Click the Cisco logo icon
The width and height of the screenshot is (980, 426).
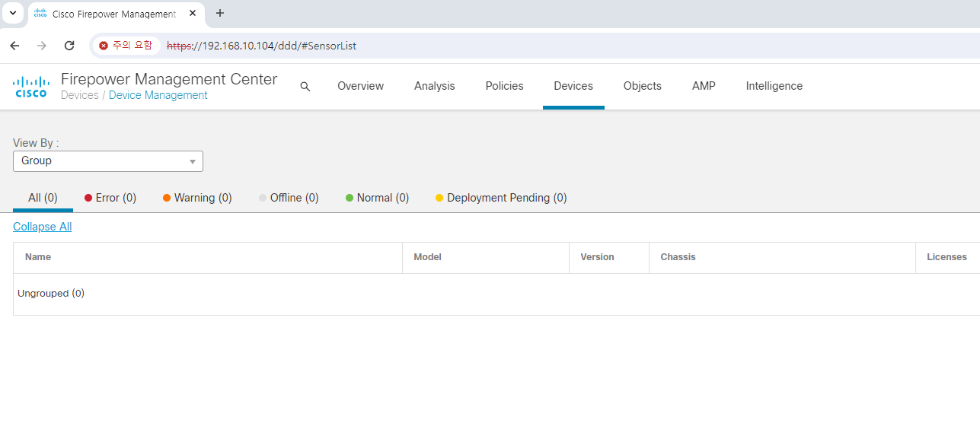[x=32, y=87]
